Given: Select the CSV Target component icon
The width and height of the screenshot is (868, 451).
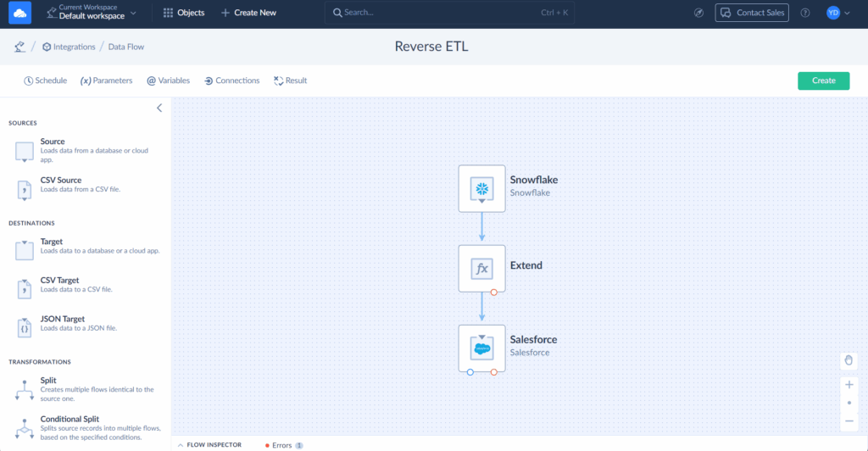Looking at the screenshot, I should pos(25,289).
